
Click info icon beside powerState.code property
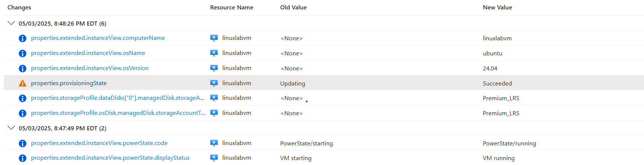pyautogui.click(x=23, y=144)
